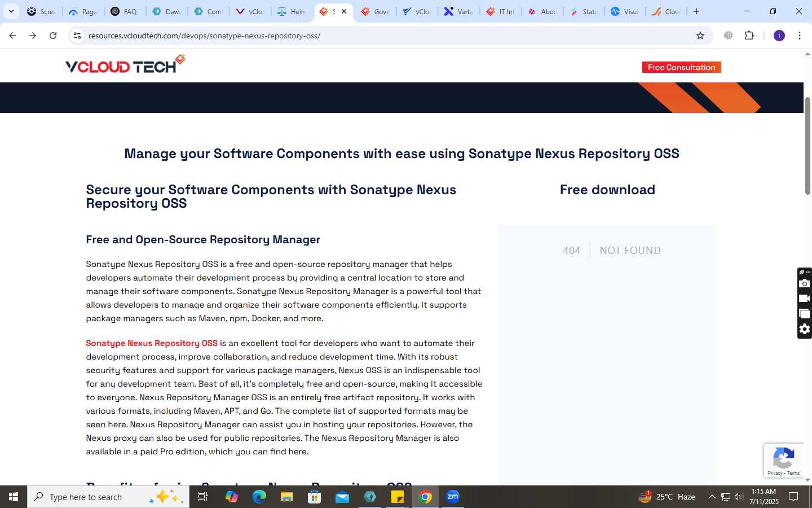
Task: Open the Extensions puzzle icon
Action: (x=749, y=36)
